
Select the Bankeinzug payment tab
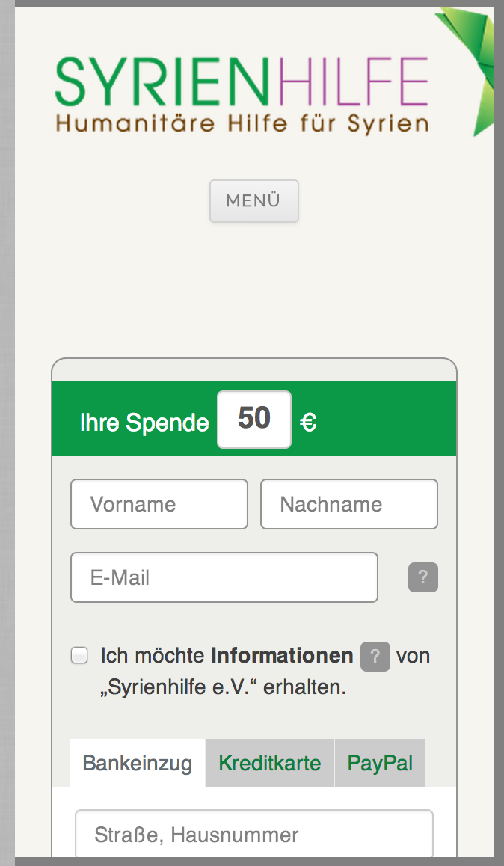coord(138,764)
